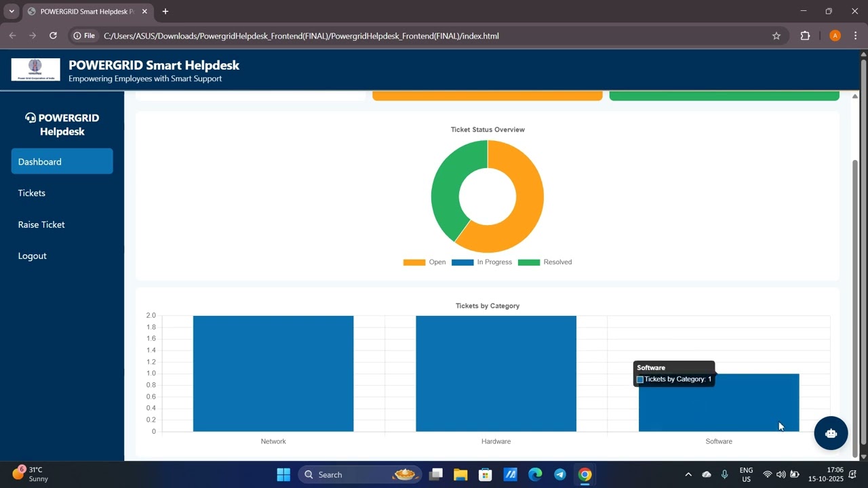Click the Wi-Fi tray icon
Screen dimensions: 868x488
768,474
